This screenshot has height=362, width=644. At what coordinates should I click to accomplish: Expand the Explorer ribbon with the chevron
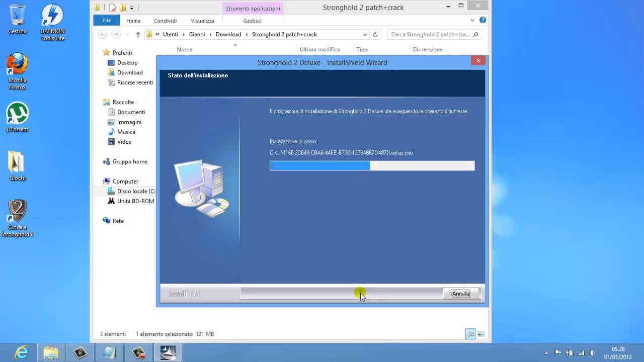tap(472, 21)
